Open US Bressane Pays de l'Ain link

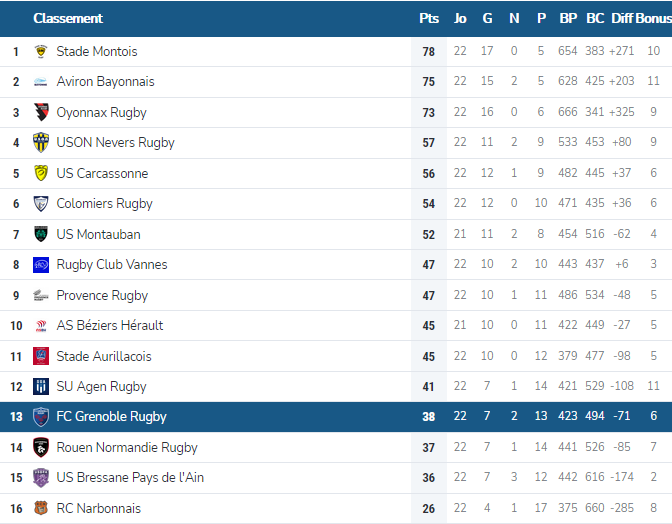(130, 478)
